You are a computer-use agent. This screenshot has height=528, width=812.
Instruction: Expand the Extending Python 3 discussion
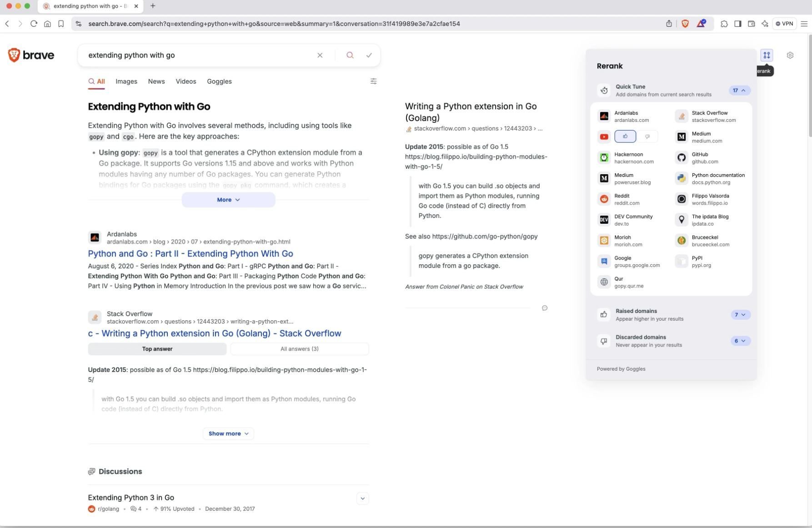click(362, 498)
